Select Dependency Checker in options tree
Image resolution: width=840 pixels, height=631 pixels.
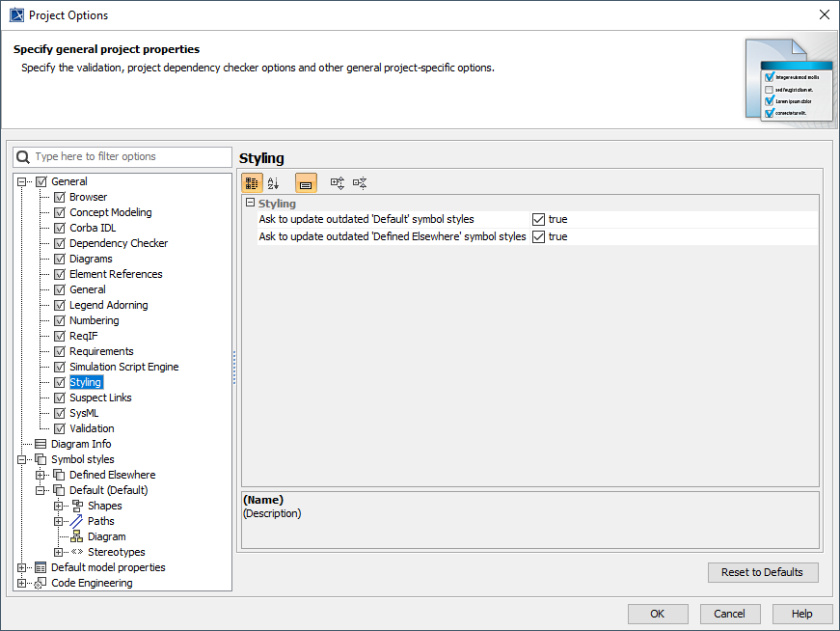tap(118, 243)
